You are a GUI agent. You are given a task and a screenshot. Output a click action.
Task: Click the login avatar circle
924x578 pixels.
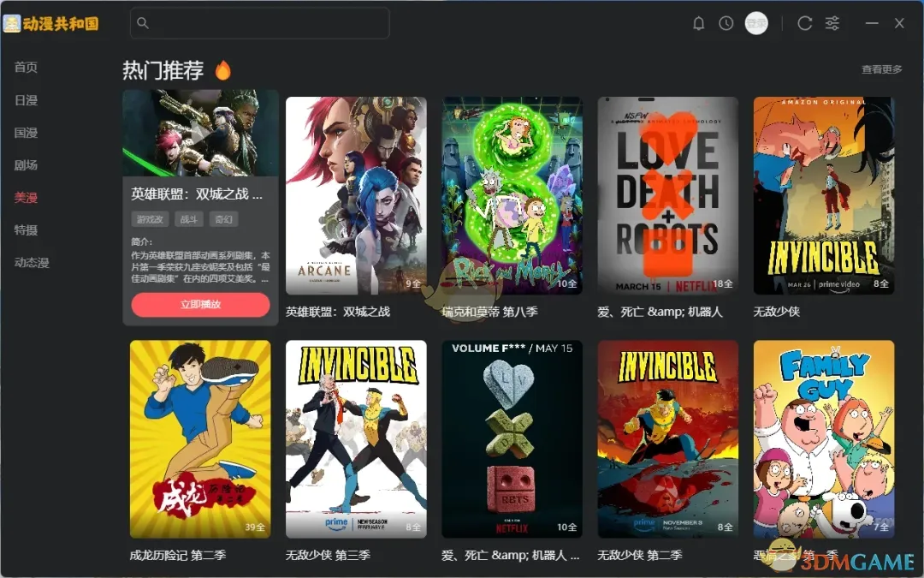pos(756,24)
